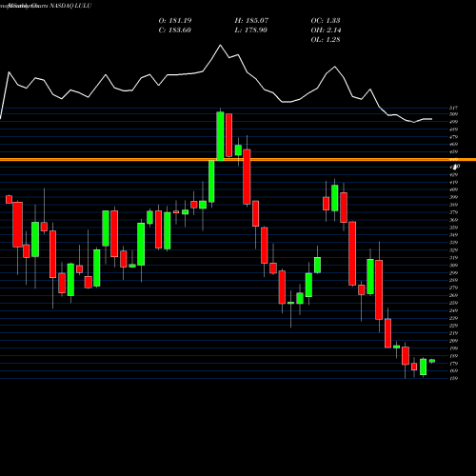476x476 pixels.
Task: Click the low price value L: 178.90
Action: pos(250,30)
